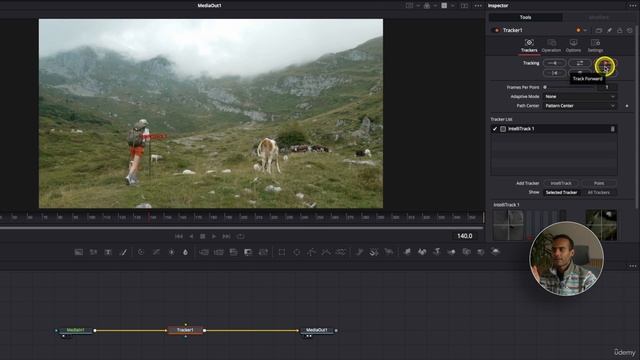The height and width of the screenshot is (360, 640).
Task: Add a pRender particle node from toolbar
Action: tap(389, 252)
